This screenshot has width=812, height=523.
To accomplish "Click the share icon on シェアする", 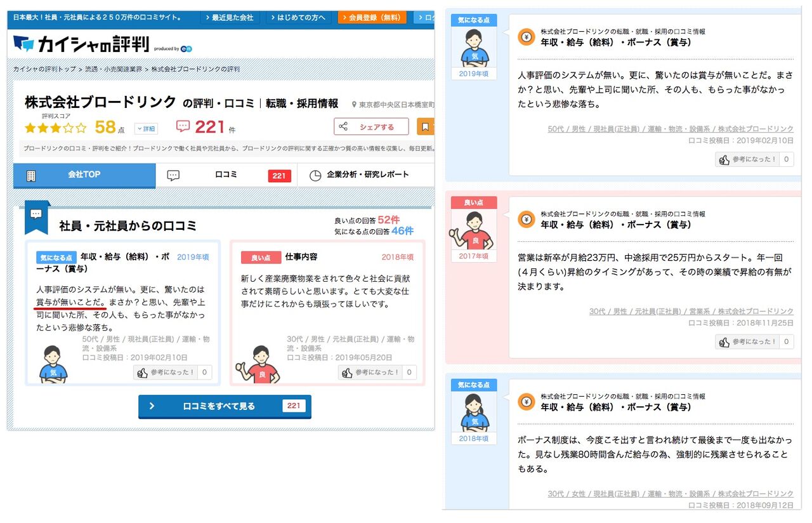I will click(343, 127).
